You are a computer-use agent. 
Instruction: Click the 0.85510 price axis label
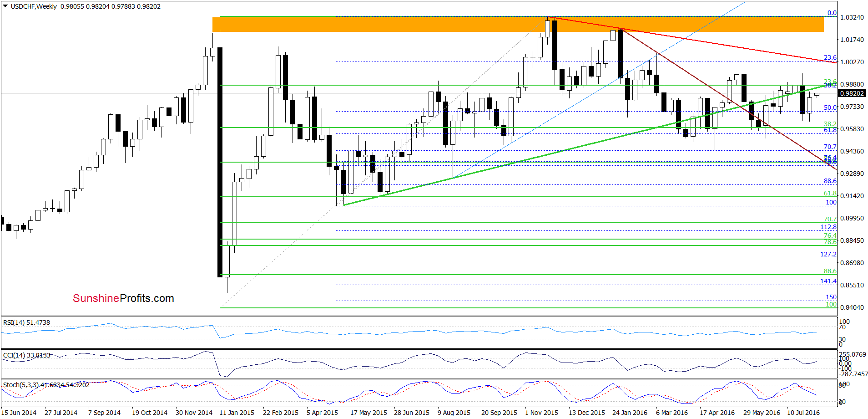click(852, 285)
